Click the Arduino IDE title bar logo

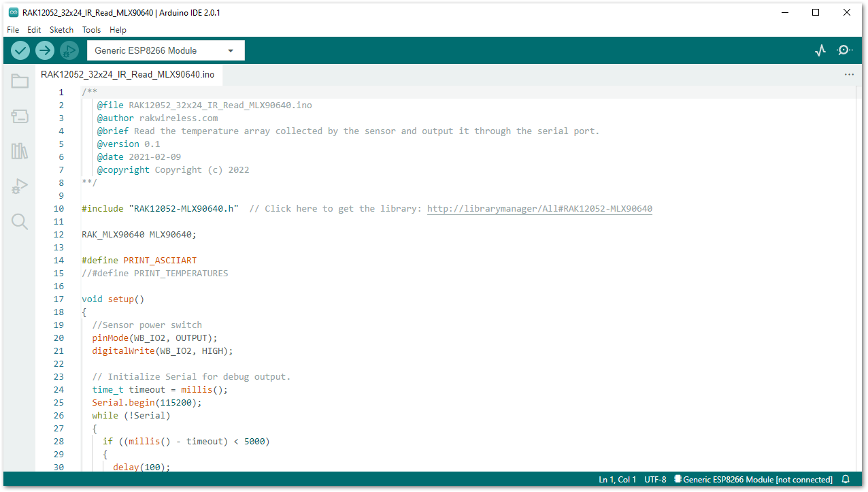pyautogui.click(x=14, y=12)
